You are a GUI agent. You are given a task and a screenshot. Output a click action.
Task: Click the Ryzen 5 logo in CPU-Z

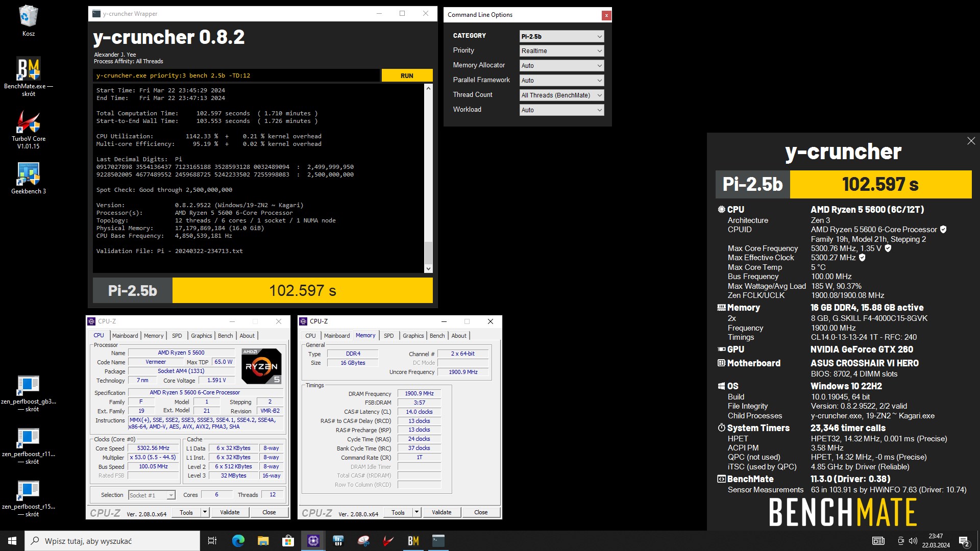pos(261,366)
